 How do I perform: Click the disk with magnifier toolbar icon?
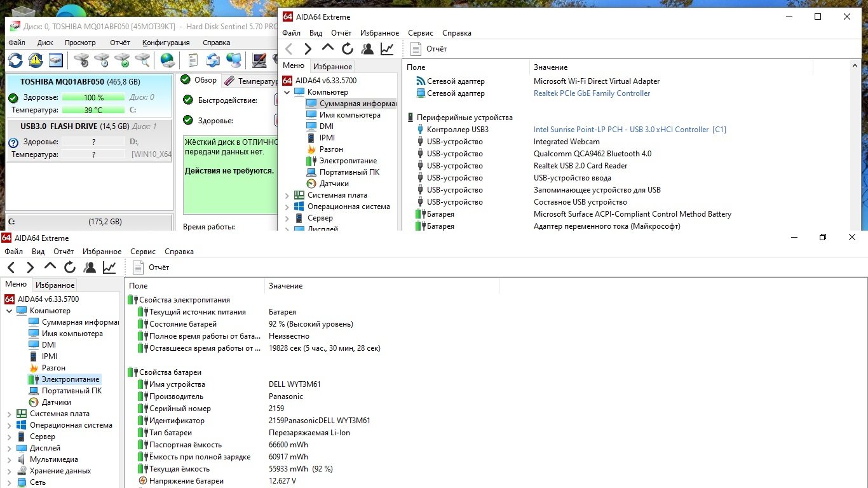coord(142,60)
